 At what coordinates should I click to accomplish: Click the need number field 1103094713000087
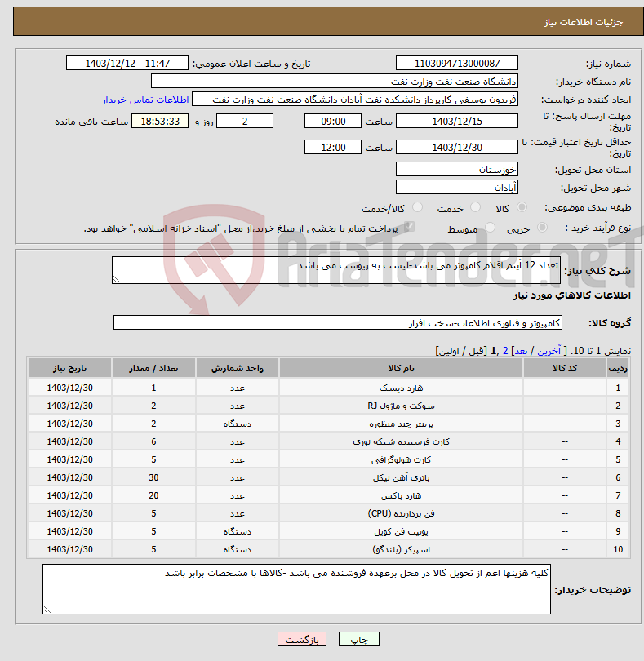pyautogui.click(x=457, y=63)
